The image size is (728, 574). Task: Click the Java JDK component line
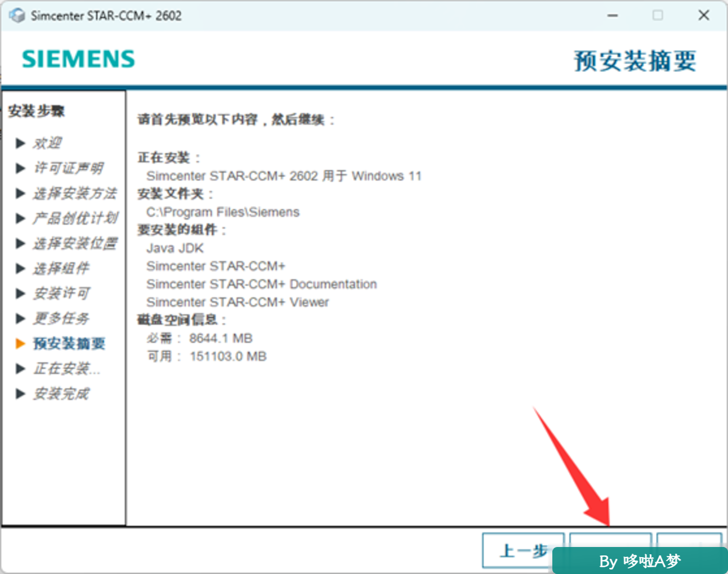point(175,248)
